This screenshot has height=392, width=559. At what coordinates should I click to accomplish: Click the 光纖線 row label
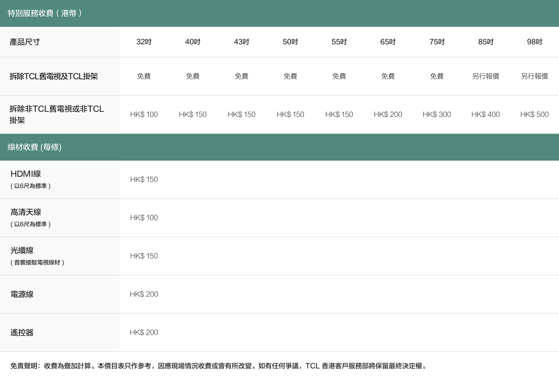click(x=22, y=250)
